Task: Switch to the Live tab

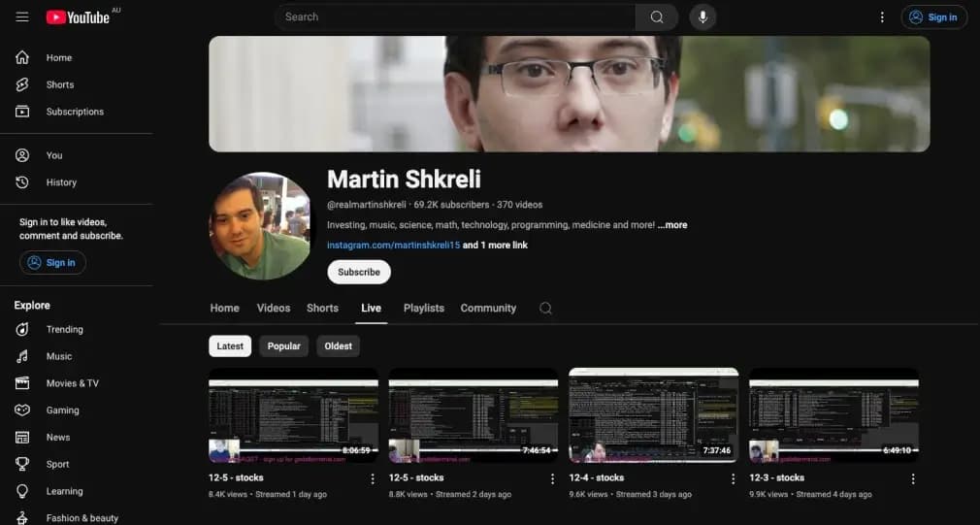Action: tap(372, 309)
